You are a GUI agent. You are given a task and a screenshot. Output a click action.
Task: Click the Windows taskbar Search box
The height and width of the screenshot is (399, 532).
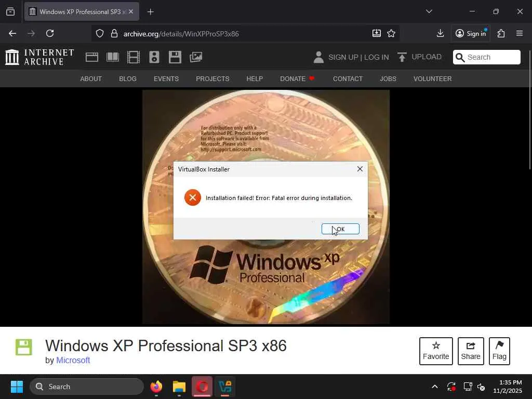[x=87, y=387]
